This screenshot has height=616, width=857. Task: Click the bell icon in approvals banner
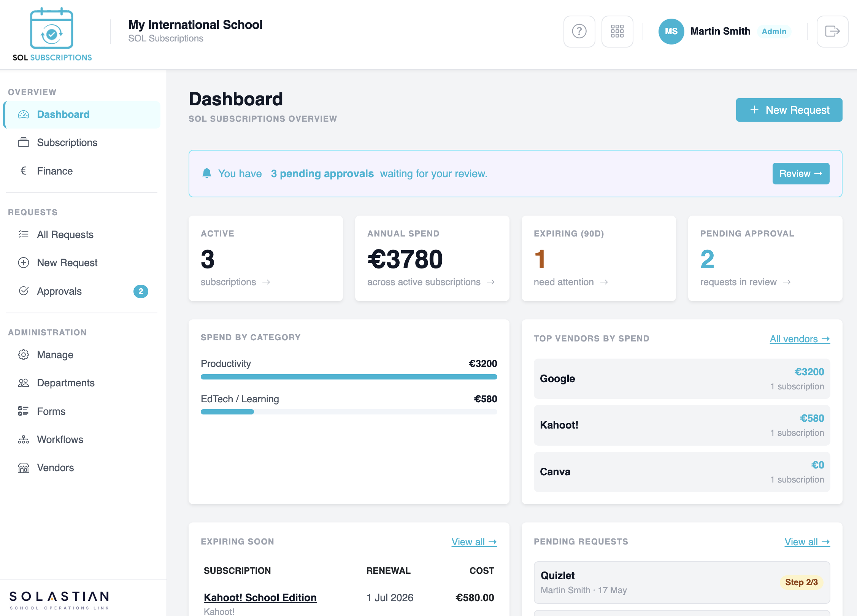[x=207, y=173]
